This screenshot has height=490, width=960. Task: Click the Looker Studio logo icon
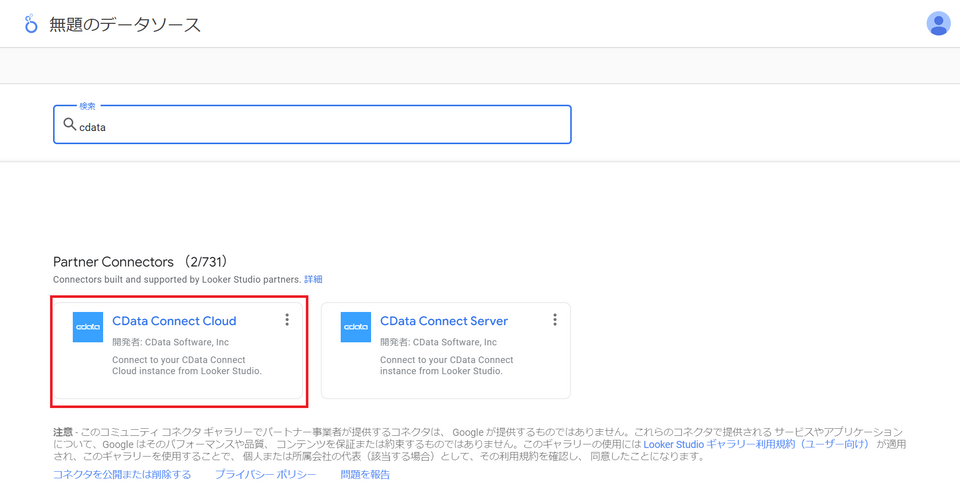pyautogui.click(x=31, y=24)
